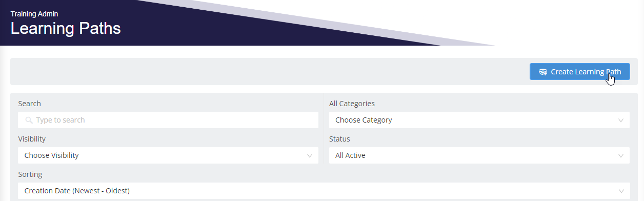This screenshot has width=644, height=201.
Task: Open the Choose Category dropdown
Action: (x=479, y=120)
